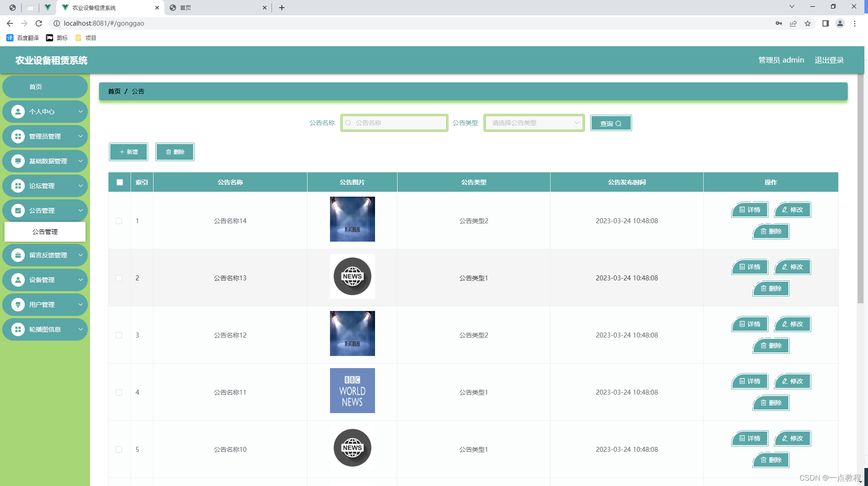Check the checkbox for 公告名称12

click(x=119, y=335)
